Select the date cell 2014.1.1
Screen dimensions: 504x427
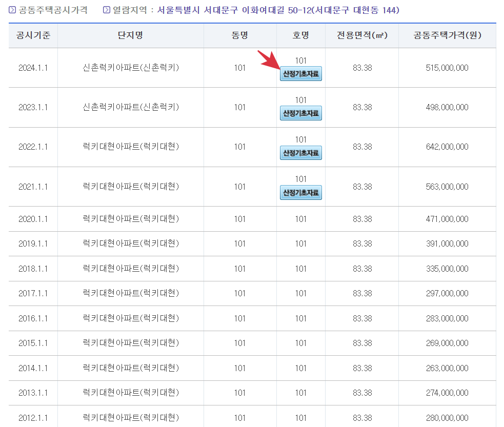tap(33, 368)
